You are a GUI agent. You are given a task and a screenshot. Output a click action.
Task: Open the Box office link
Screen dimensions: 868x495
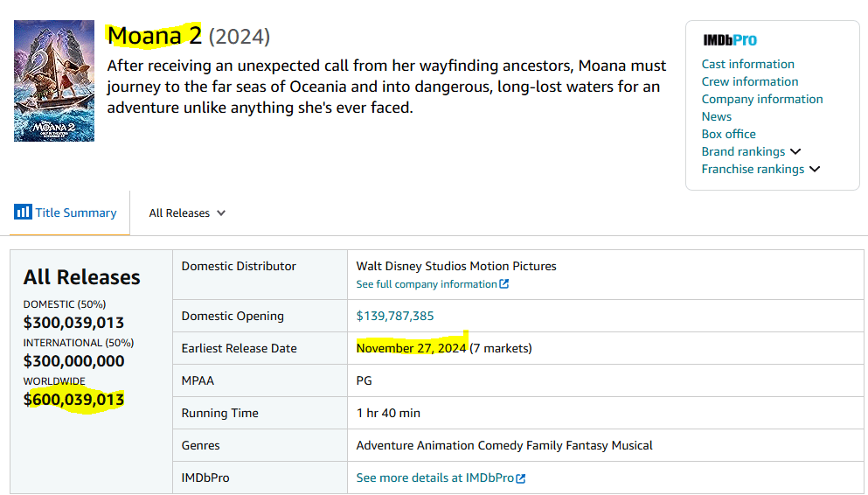click(x=728, y=134)
